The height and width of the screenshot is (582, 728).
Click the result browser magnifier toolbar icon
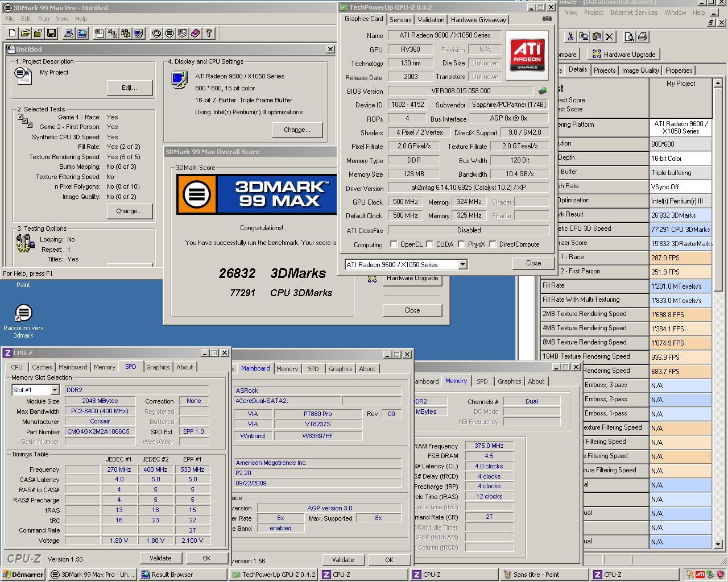click(x=82, y=34)
